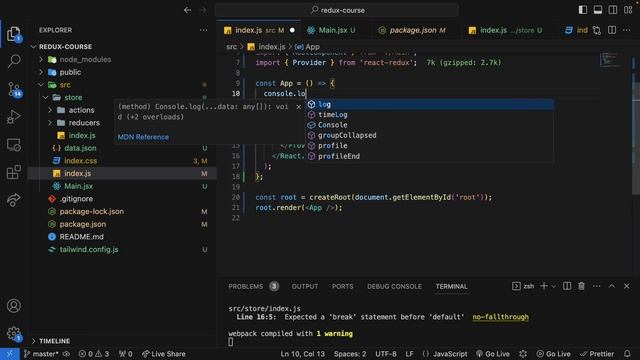The image size is (640, 360).
Task: Toggle secondary side bar visibility
Action: [613, 10]
